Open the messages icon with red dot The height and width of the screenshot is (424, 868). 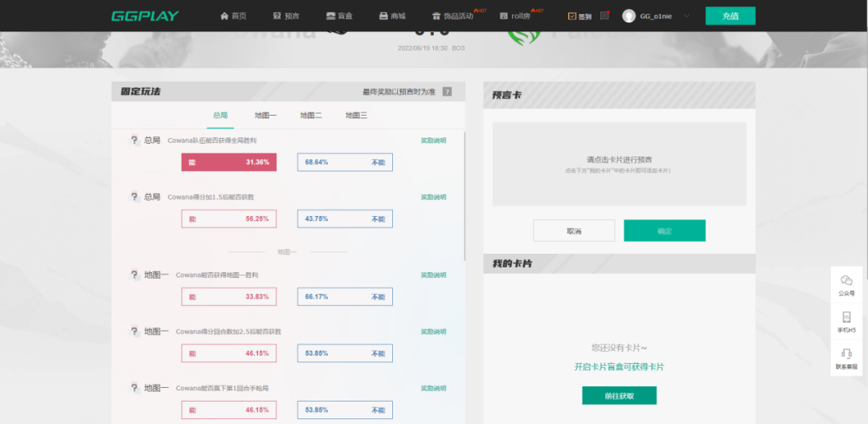click(x=604, y=16)
